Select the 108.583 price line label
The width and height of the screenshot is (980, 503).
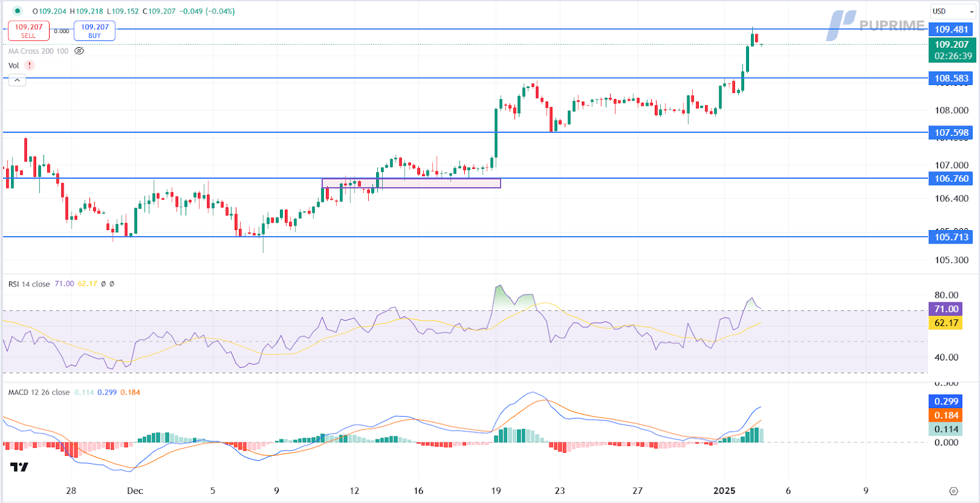pos(951,78)
